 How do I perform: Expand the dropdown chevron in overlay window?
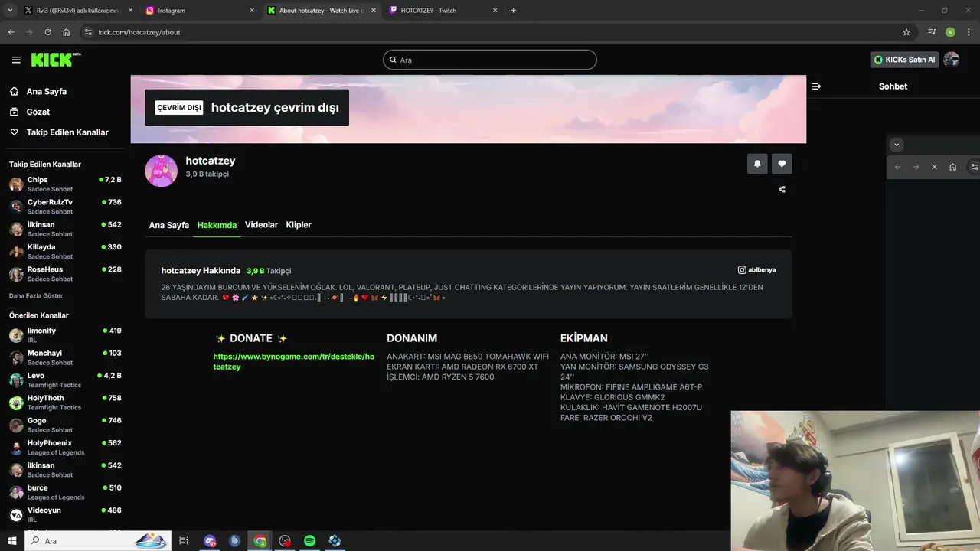897,145
